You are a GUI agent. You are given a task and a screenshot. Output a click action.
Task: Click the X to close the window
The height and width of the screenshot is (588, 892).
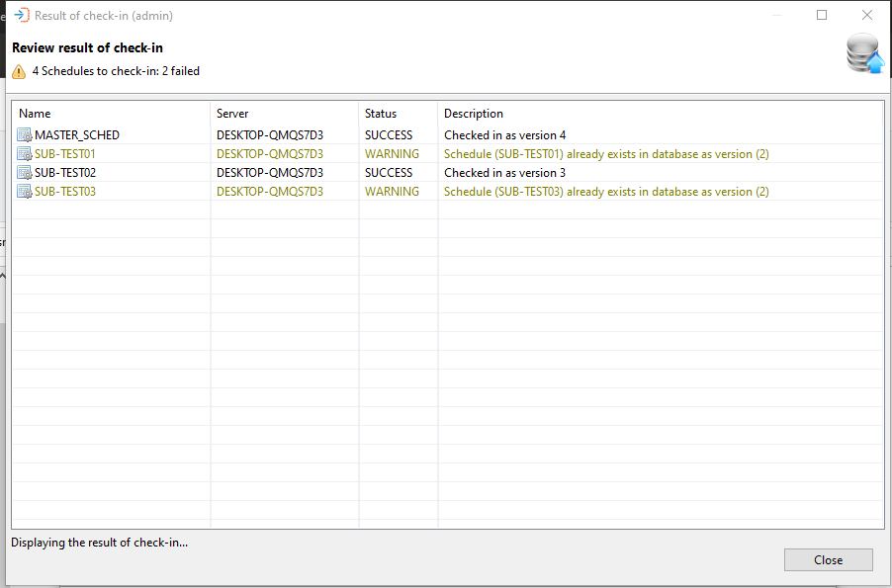click(x=867, y=16)
